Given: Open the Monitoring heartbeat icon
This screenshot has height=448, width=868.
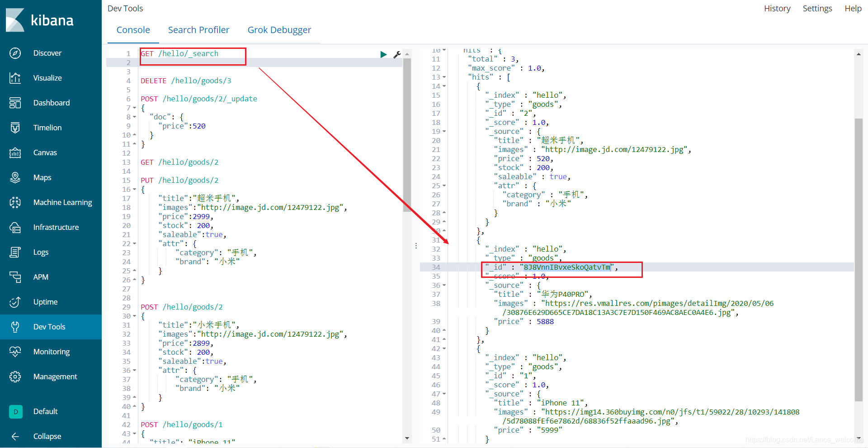Looking at the screenshot, I should click(15, 352).
